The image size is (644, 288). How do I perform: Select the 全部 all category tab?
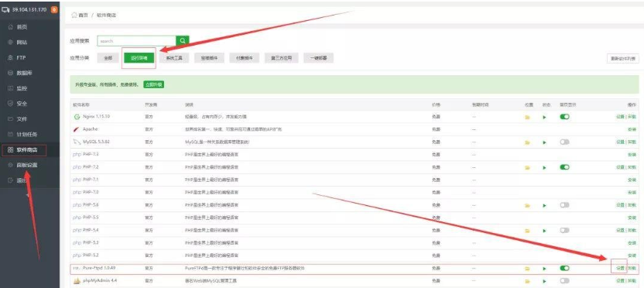click(108, 58)
